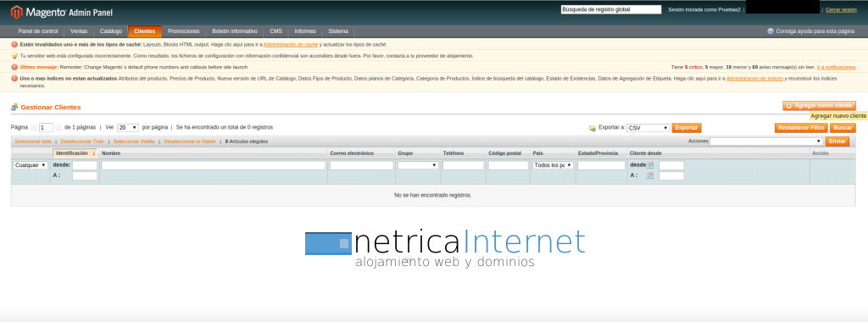Open the Promociones menu
This screenshot has width=868, height=322.
(184, 31)
